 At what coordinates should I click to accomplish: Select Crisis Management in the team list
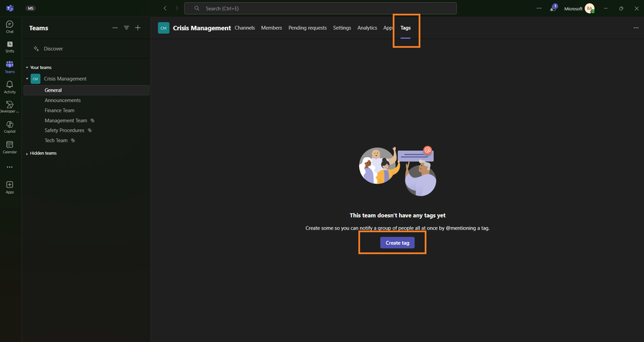65,79
